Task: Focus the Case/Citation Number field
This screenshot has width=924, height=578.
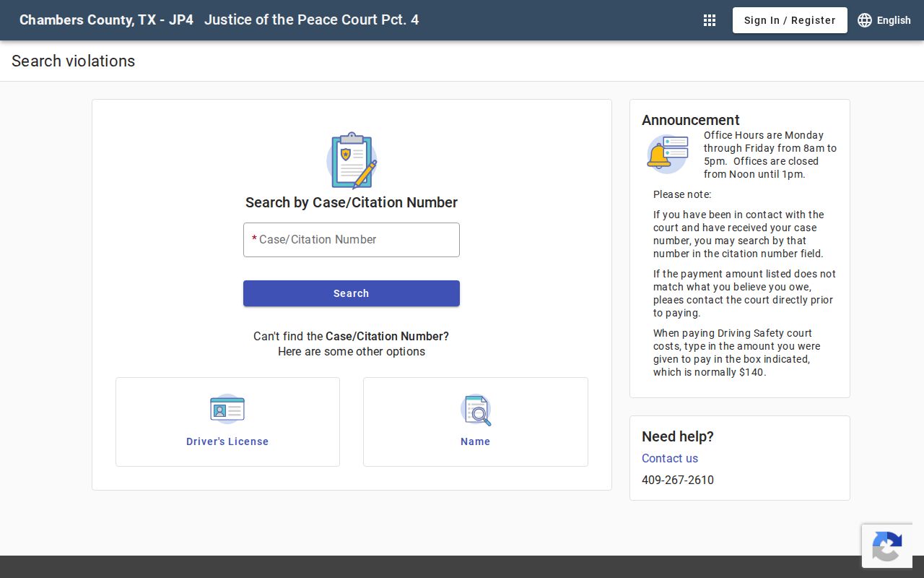Action: (352, 240)
